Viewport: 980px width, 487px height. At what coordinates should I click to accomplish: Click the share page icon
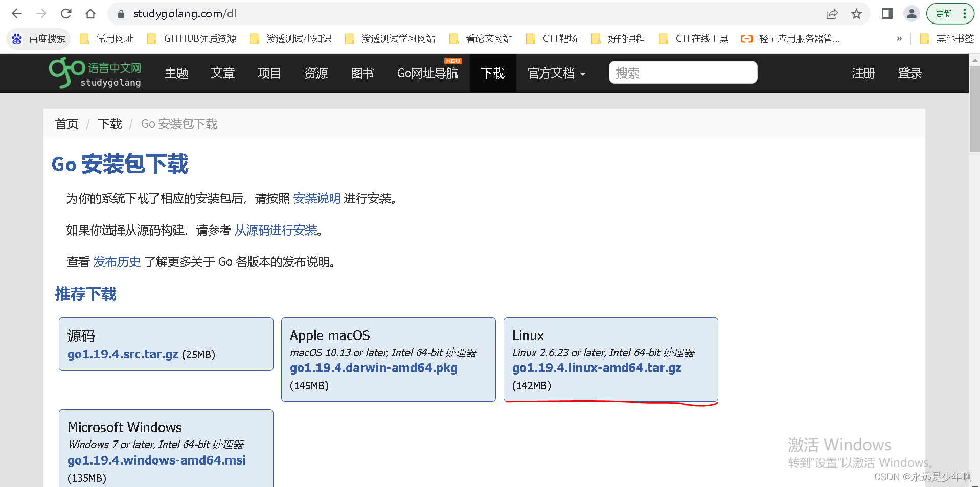(x=832, y=14)
